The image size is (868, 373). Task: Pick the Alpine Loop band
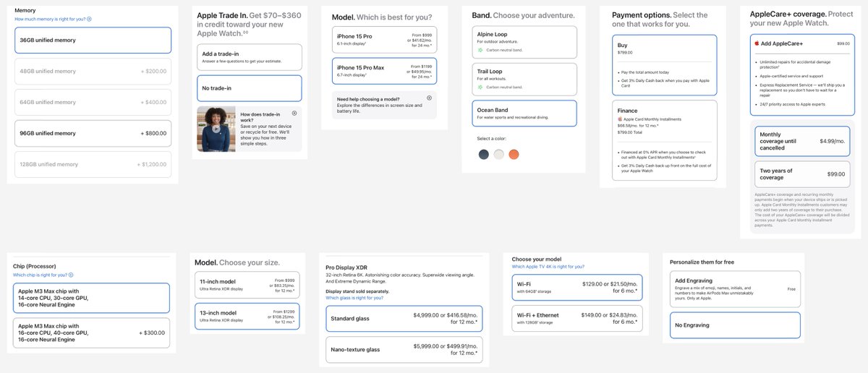[x=524, y=43]
